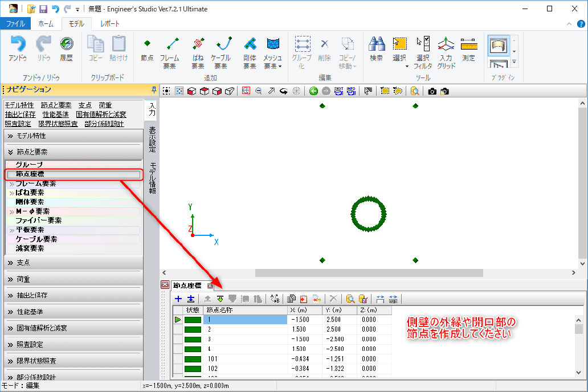The height and width of the screenshot is (392, 588).
Task: Click the blue plus add-row icon
Action: pos(178,299)
